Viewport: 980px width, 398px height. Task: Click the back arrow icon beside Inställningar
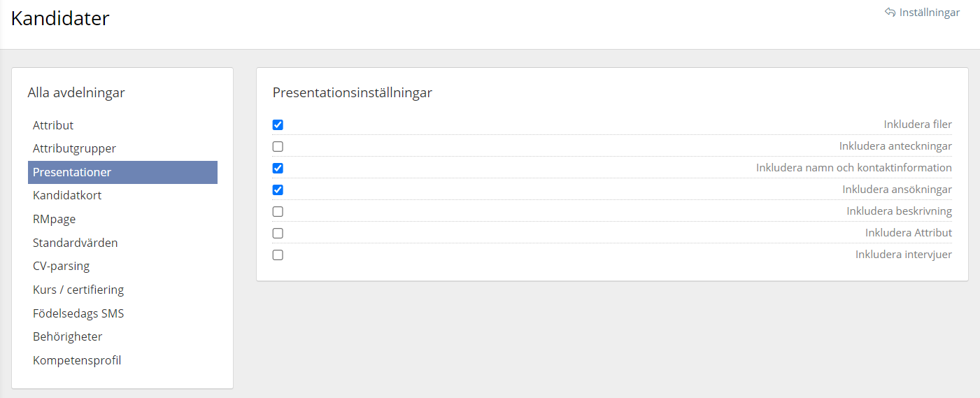point(890,13)
